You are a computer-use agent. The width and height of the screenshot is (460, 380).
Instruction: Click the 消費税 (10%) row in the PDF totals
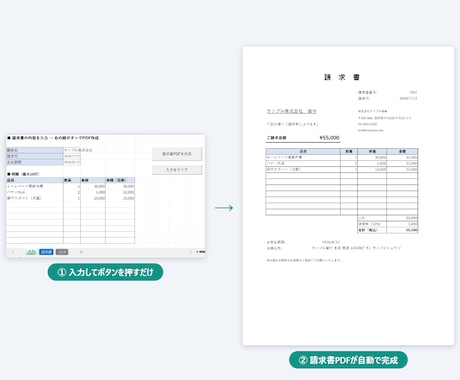coord(387,224)
